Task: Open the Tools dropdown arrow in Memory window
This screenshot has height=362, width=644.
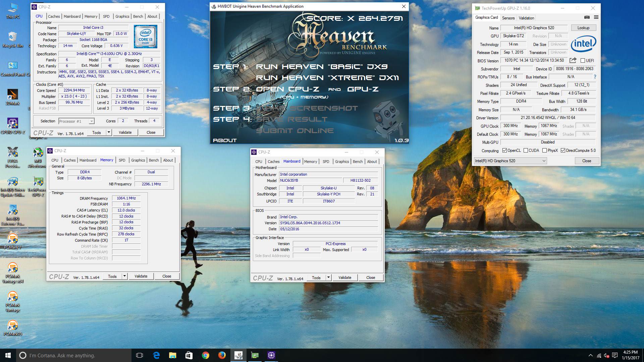Action: 124,276
